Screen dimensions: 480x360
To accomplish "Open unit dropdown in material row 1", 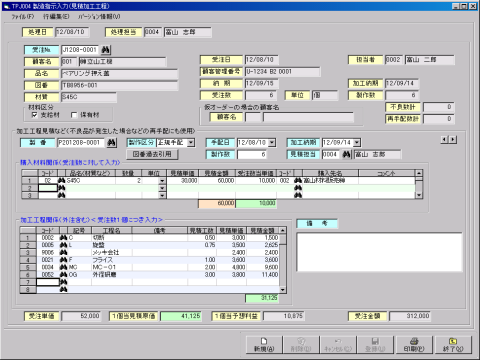I will point(162,181).
